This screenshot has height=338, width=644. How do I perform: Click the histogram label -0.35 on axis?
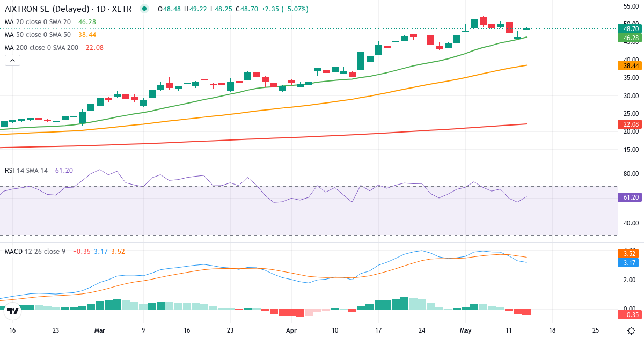coord(631,314)
